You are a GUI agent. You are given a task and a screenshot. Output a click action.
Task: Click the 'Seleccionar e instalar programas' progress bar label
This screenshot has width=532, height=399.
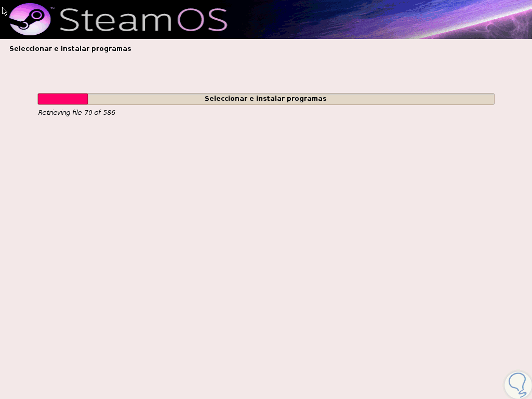[265, 98]
